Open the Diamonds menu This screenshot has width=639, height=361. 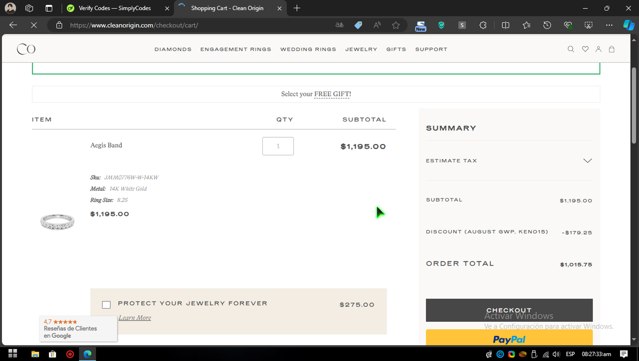tap(173, 49)
